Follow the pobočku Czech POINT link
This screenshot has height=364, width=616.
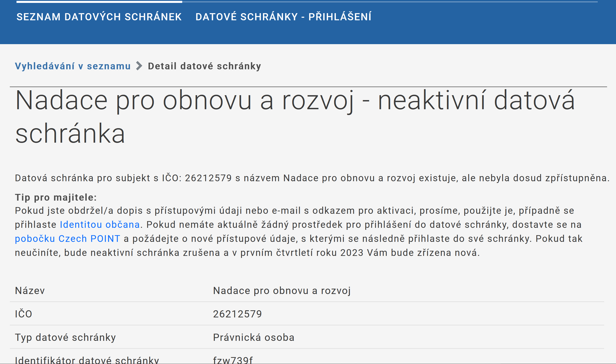point(68,239)
